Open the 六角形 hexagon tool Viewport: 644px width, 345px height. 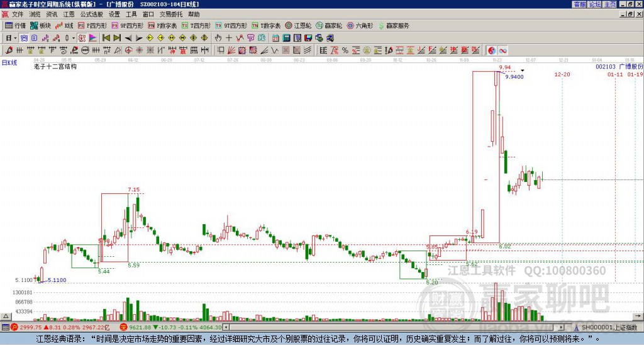click(x=360, y=25)
